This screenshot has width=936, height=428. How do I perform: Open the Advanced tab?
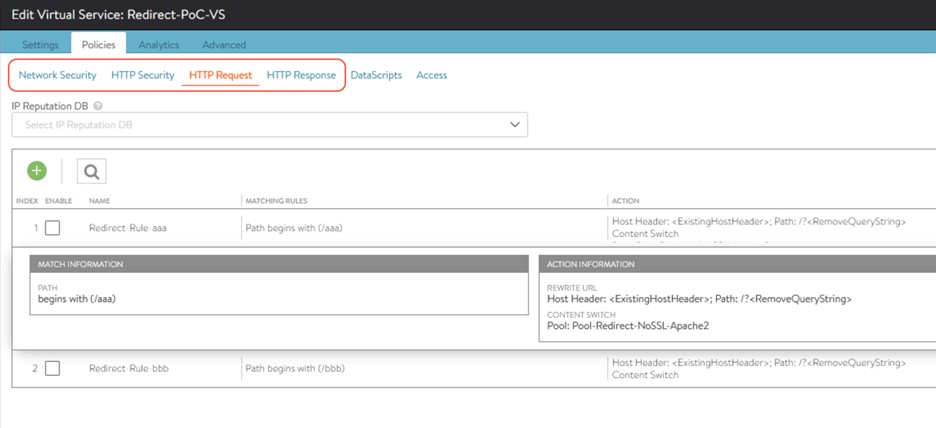224,44
